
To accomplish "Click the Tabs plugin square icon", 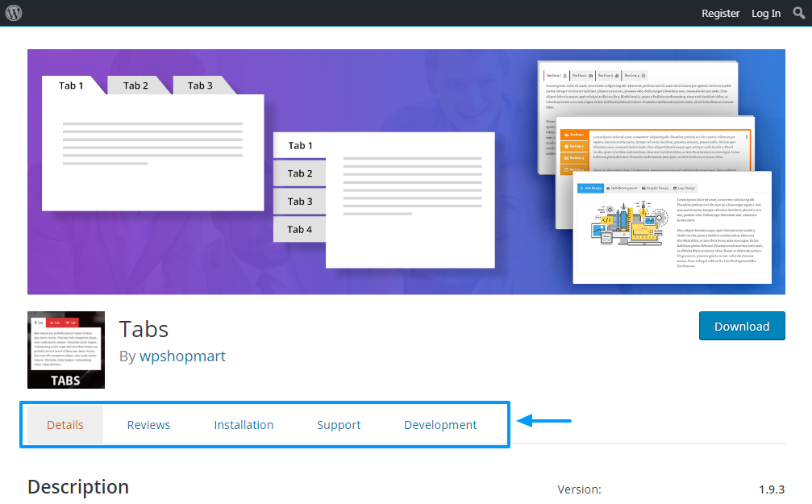I will (65, 349).
